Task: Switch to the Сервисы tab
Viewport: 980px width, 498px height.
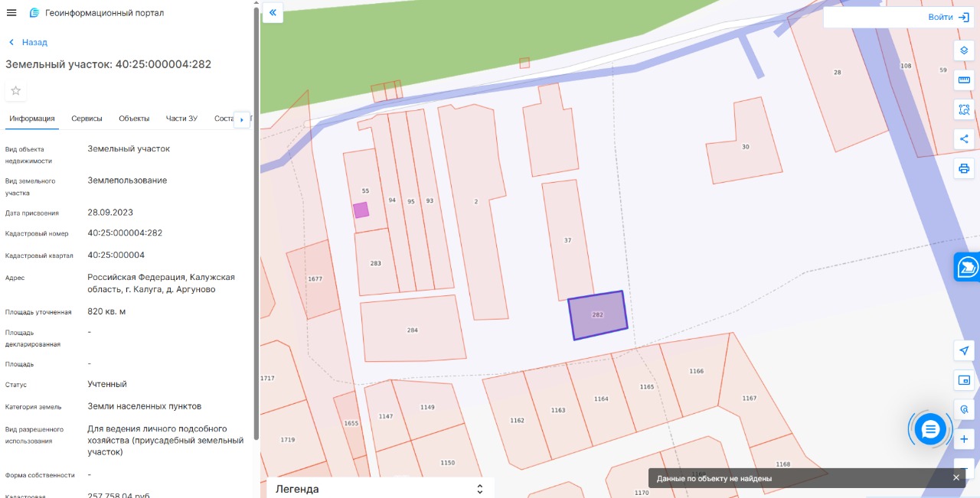Action: point(87,119)
